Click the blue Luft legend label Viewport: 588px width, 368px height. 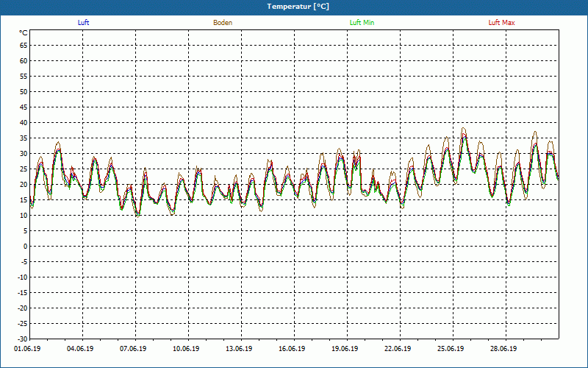(x=83, y=23)
